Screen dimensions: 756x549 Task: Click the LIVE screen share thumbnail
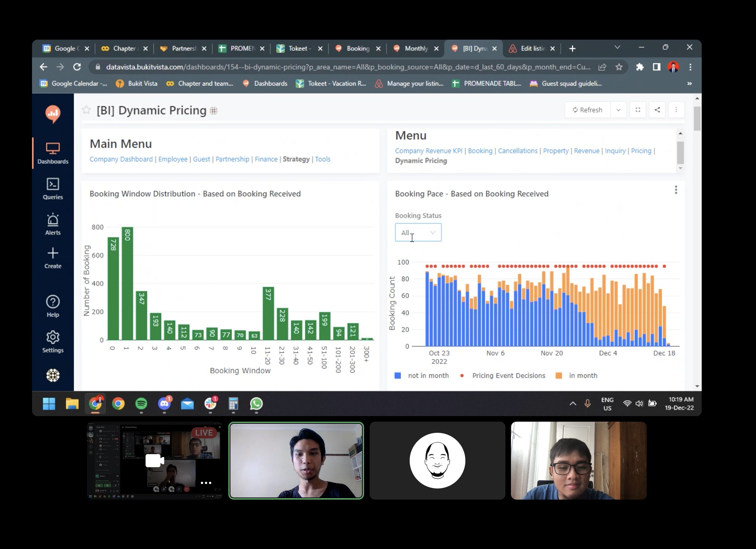pos(155,461)
